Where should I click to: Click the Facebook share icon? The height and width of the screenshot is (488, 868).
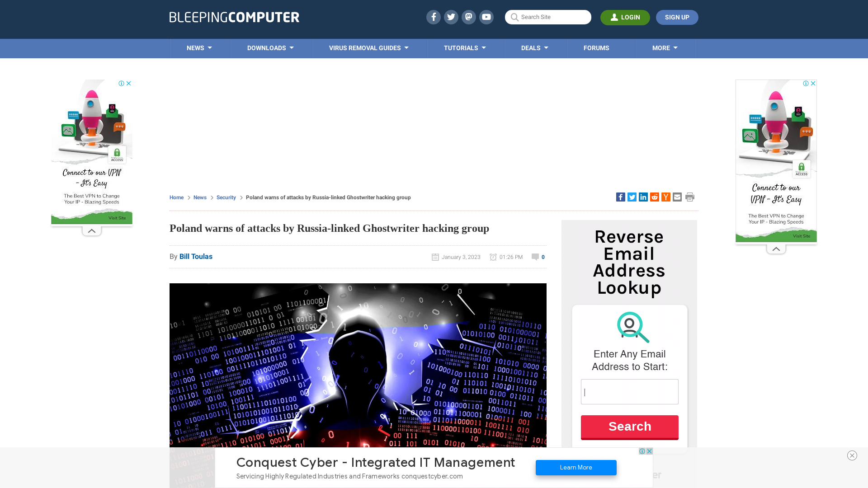point(621,197)
